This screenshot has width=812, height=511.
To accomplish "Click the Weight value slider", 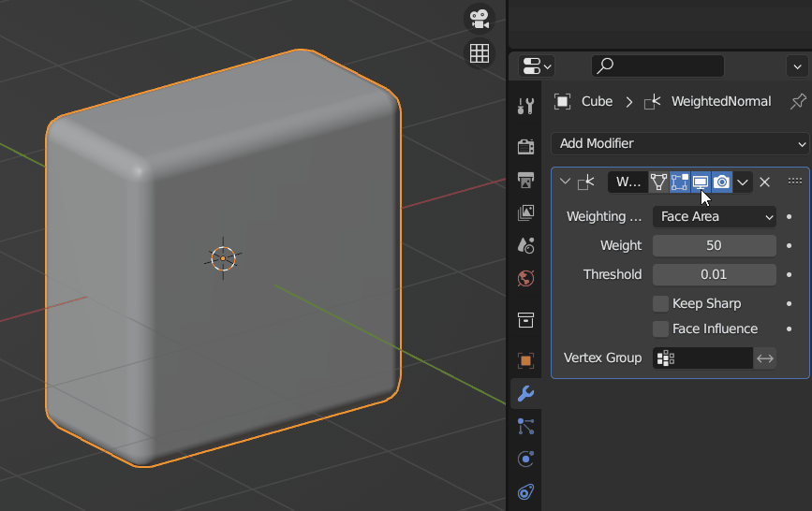I will (714, 245).
